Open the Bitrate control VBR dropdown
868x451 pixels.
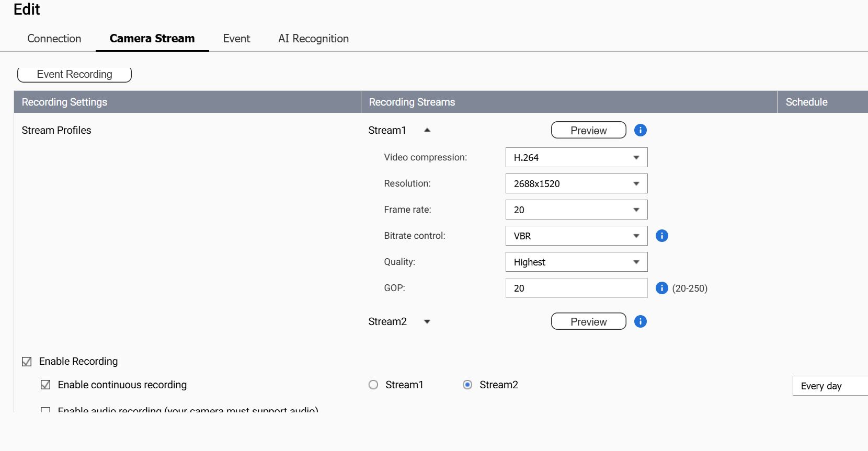576,236
